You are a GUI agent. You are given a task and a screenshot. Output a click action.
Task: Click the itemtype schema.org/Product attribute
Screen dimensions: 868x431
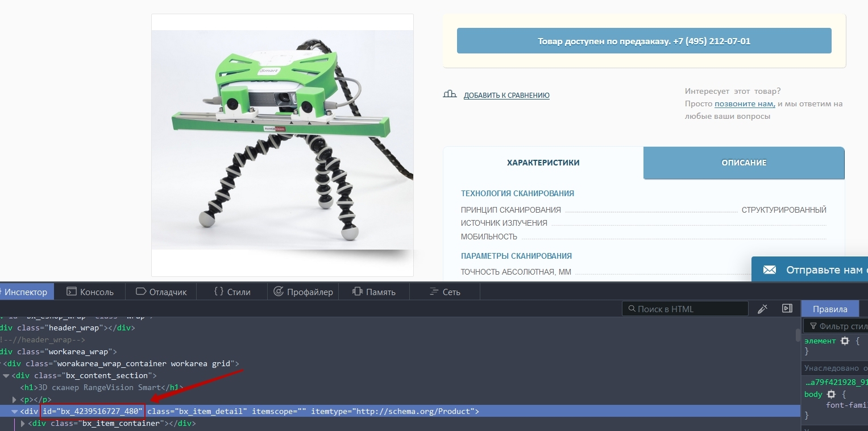[x=393, y=411]
